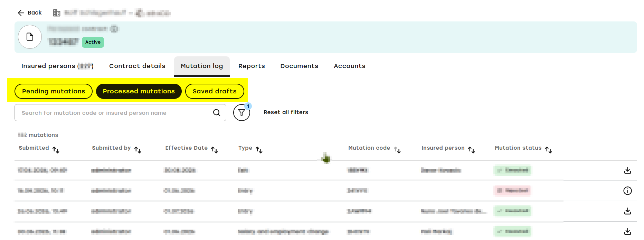The height and width of the screenshot is (240, 644).
Task: Sort by Submitted column
Action: click(56, 150)
